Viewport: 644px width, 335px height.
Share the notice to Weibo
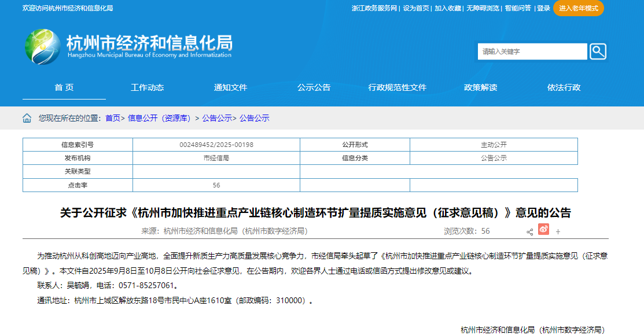pyautogui.click(x=543, y=230)
